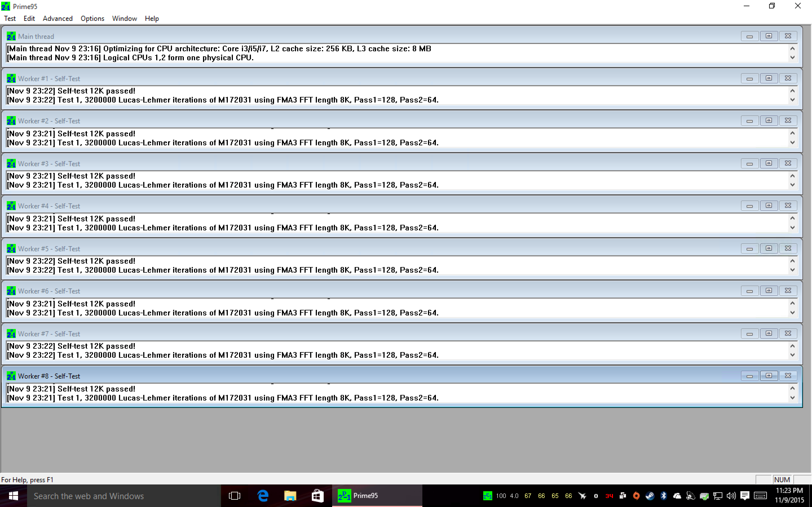Screen dimensions: 812x507
Task: Click the volume speaker tray icon
Action: (x=731, y=496)
